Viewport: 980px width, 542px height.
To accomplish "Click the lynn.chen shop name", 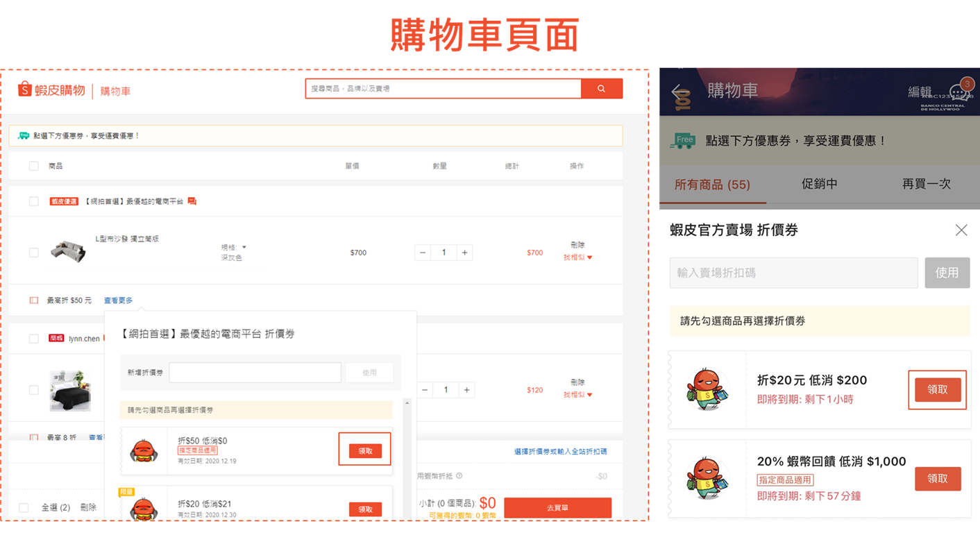I will click(x=84, y=339).
